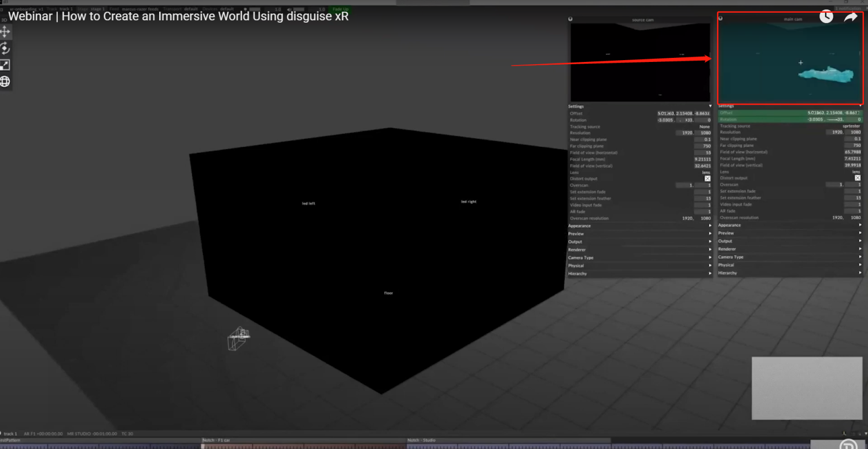The image size is (868, 449).
Task: Open the webinar video title link
Action: tap(178, 16)
